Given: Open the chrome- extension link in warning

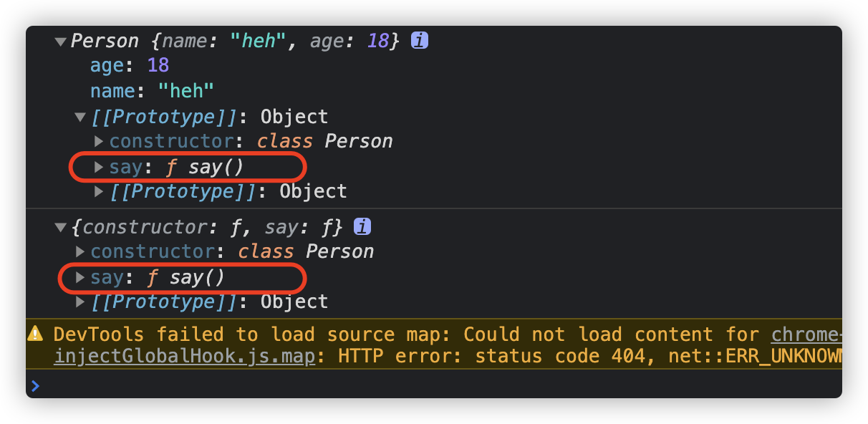Looking at the screenshot, I should pyautogui.click(x=806, y=334).
